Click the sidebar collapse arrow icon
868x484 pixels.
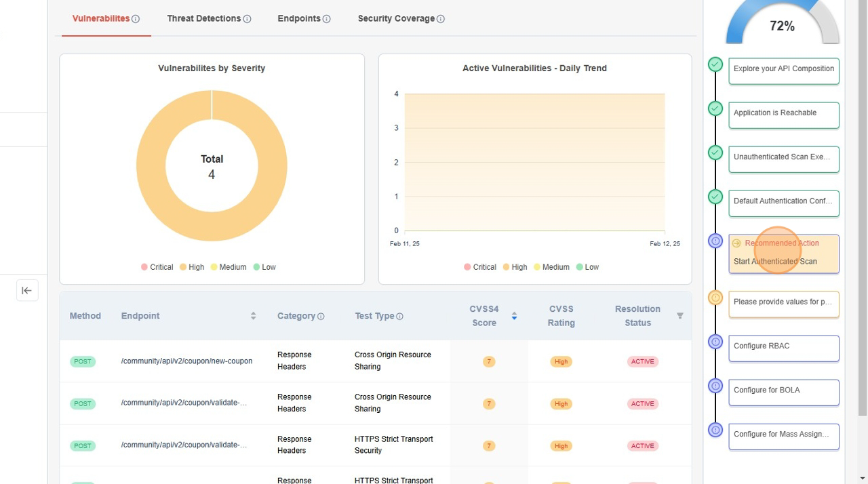[27, 290]
